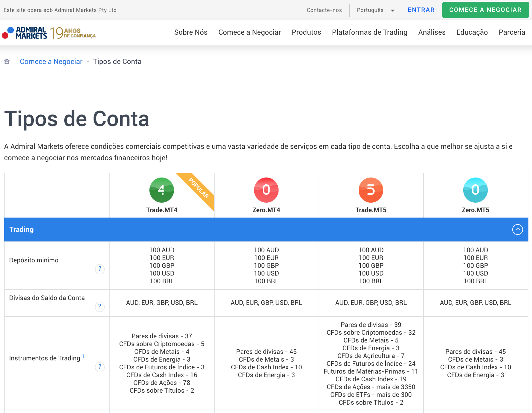Click the Depósito mínimo row label

34,260
